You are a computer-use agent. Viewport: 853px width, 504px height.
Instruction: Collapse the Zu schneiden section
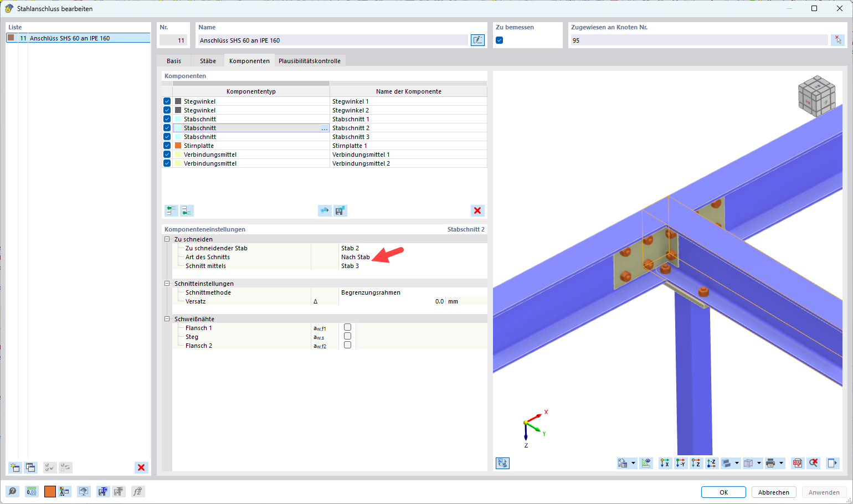pos(167,239)
